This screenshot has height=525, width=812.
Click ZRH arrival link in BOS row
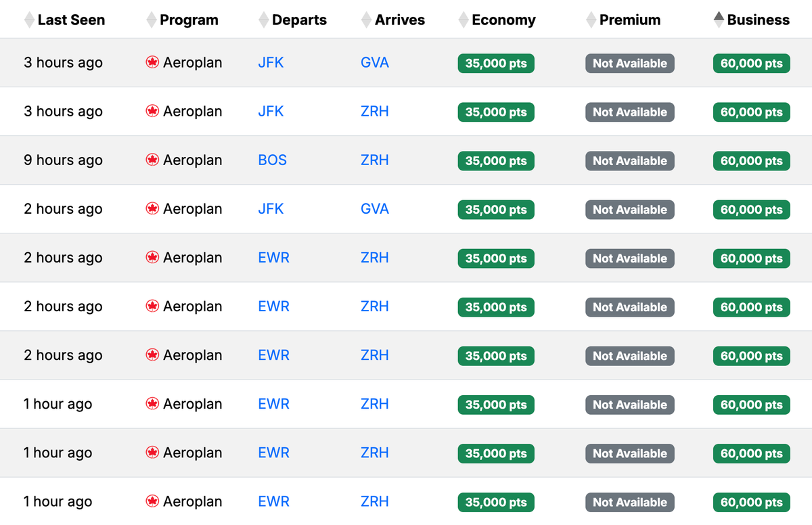point(374,160)
